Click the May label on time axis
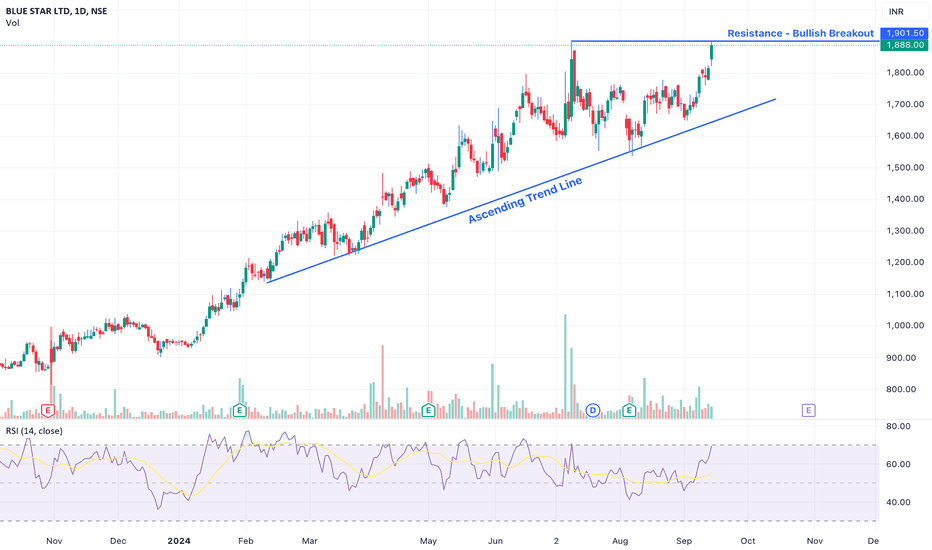This screenshot has width=932, height=550. tap(428, 541)
